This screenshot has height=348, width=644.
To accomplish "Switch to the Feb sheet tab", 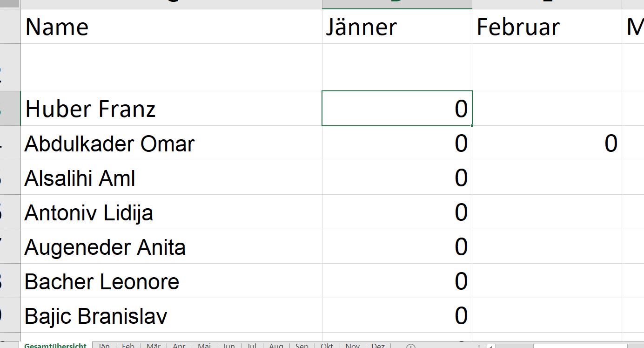I will [128, 346].
